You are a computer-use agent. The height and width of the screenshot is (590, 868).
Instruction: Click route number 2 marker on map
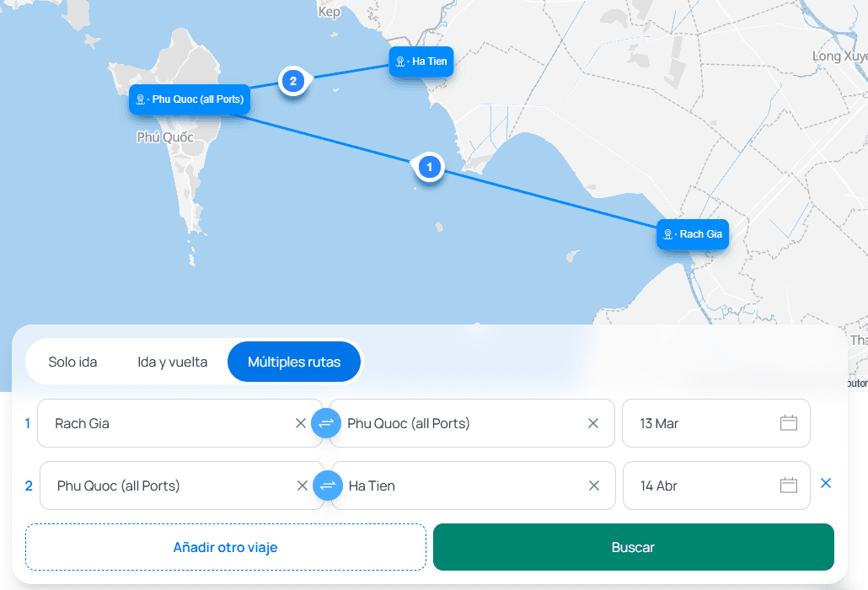click(292, 81)
